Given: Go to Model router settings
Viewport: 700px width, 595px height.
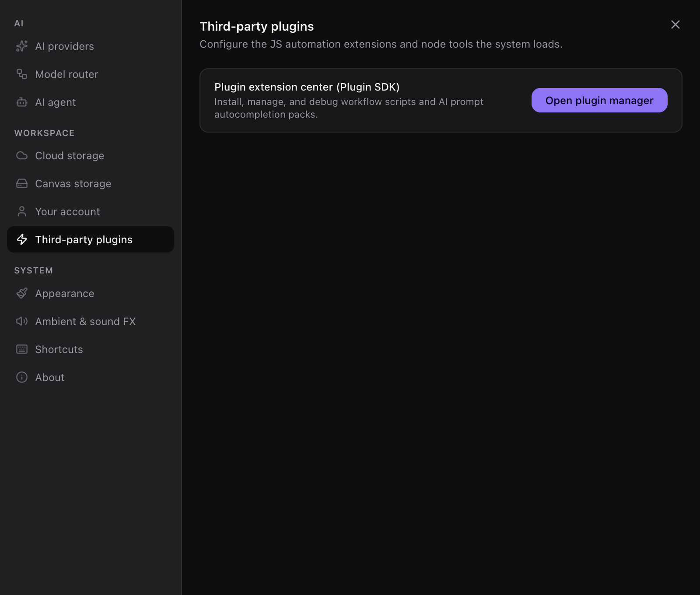Looking at the screenshot, I should [x=91, y=74].
